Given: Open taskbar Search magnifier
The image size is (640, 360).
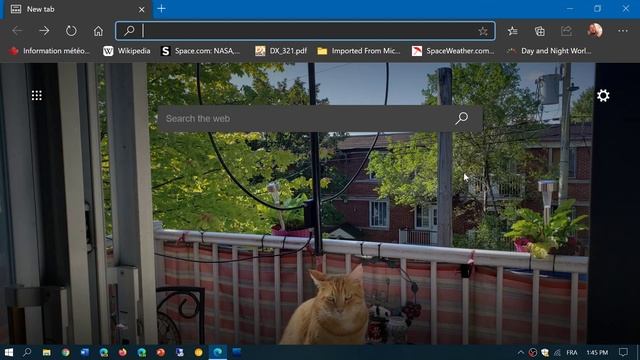Looking at the screenshot, I should [27, 352].
